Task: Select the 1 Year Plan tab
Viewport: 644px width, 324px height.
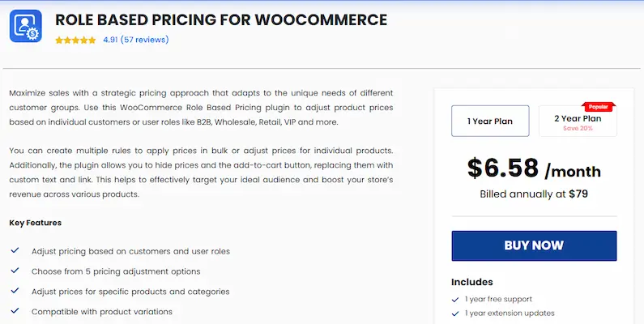Action: [490, 122]
